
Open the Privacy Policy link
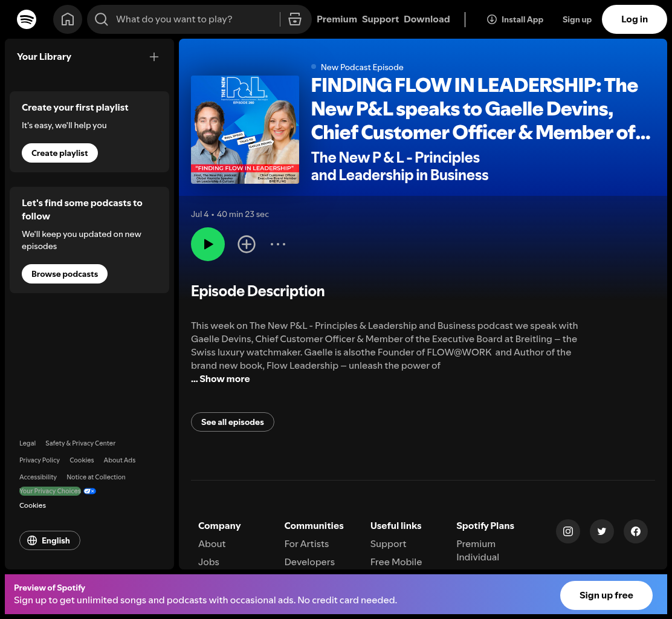pyautogui.click(x=39, y=461)
